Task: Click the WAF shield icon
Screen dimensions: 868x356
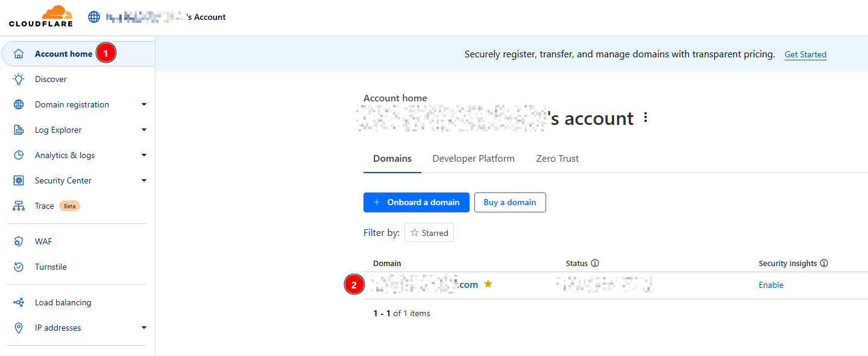Action: coord(19,241)
